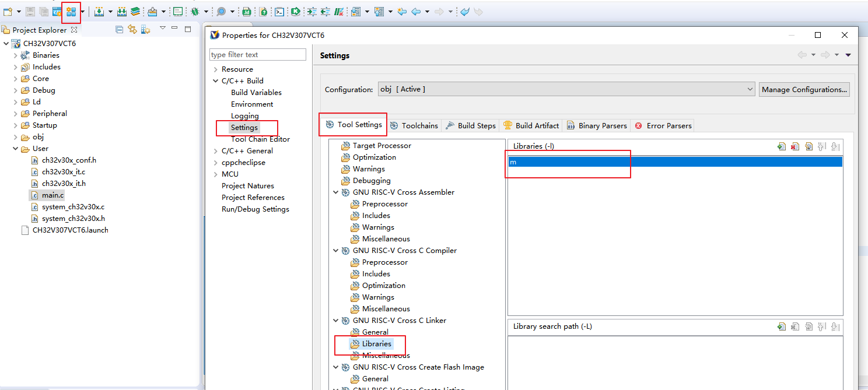
Task: Open the Build Steps tab
Action: pos(470,125)
